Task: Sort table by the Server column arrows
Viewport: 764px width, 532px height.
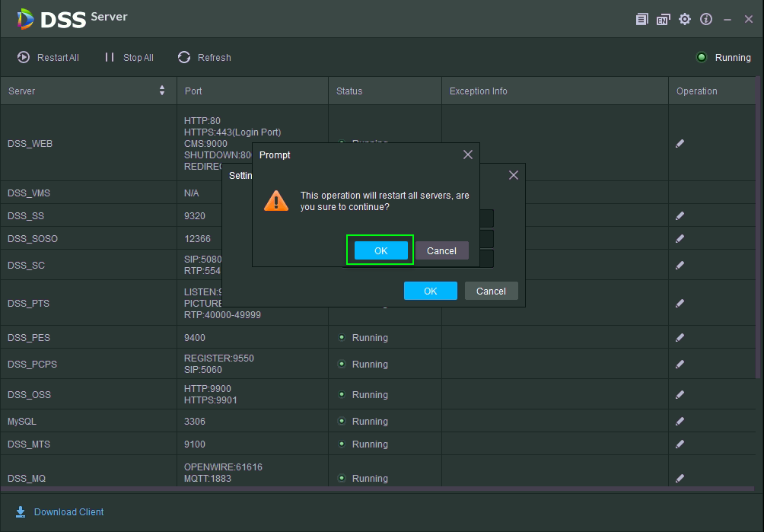Action: click(x=161, y=91)
